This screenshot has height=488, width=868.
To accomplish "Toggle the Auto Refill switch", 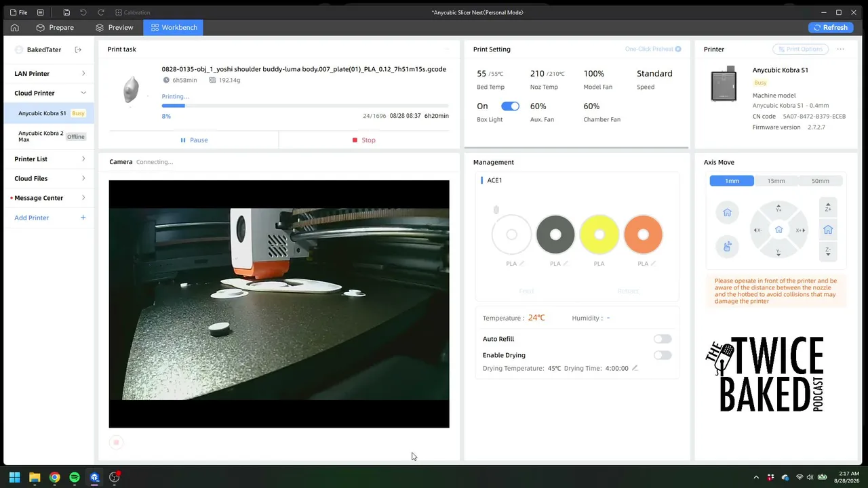I will [x=663, y=339].
